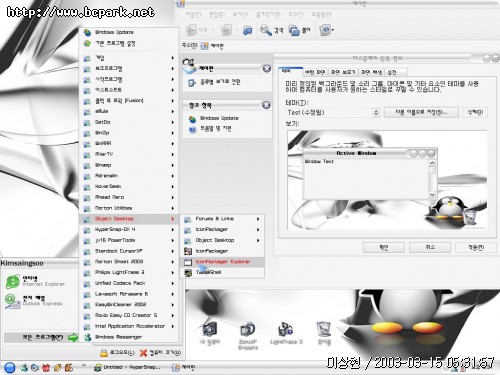Click the HoverDesk folder icon
Viewport: 500px width, 375px height.
pyautogui.click(x=87, y=187)
